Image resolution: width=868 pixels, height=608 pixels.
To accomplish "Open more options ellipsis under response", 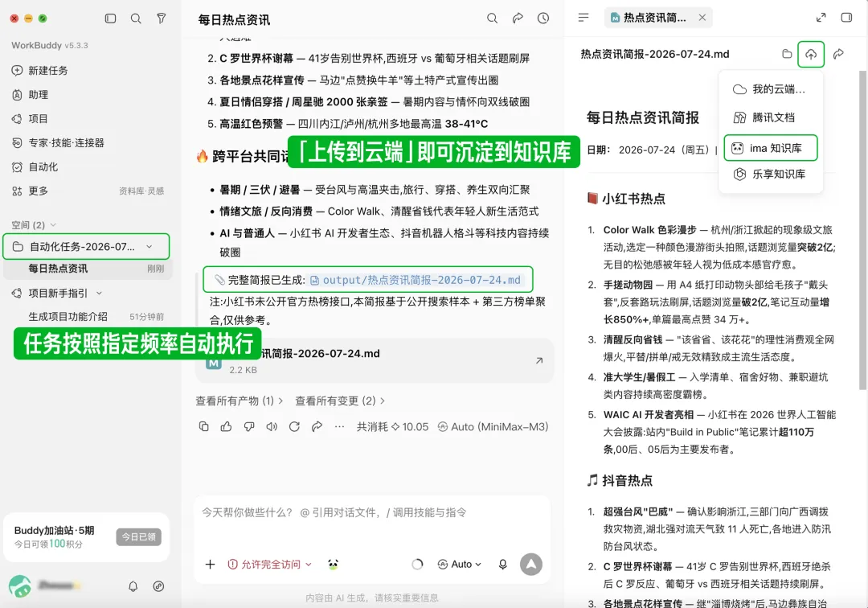I will 339,426.
